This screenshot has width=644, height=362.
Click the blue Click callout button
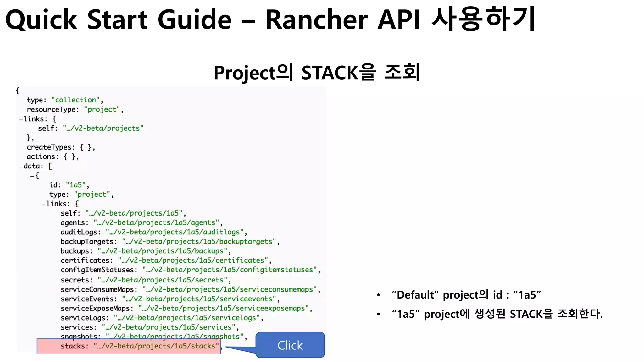pyautogui.click(x=290, y=345)
